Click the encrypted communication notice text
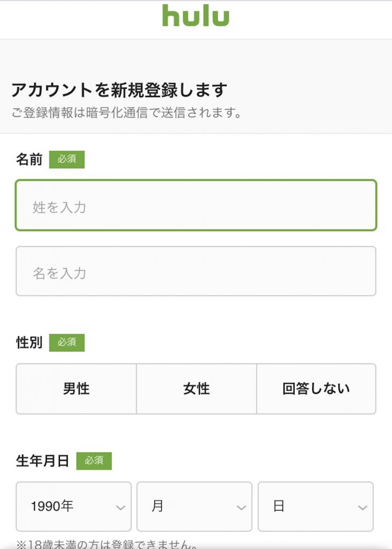This screenshot has height=549, width=392. [126, 113]
